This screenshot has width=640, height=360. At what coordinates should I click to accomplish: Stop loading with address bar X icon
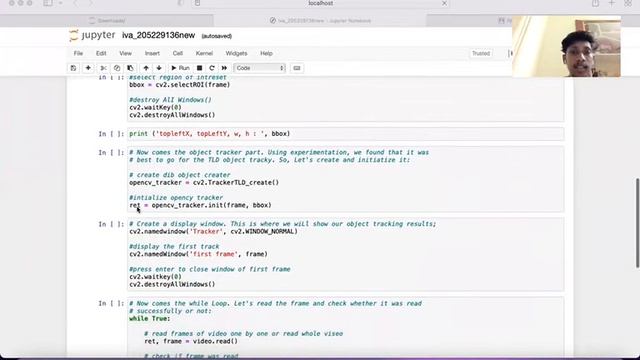tap(444, 3)
